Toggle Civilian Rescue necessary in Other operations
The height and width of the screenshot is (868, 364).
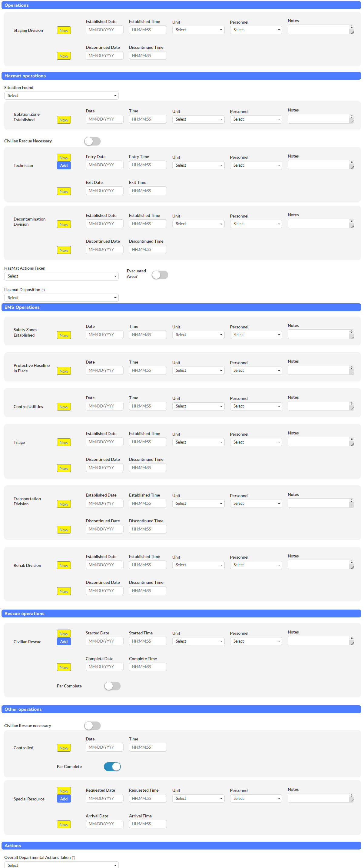pyautogui.click(x=92, y=726)
